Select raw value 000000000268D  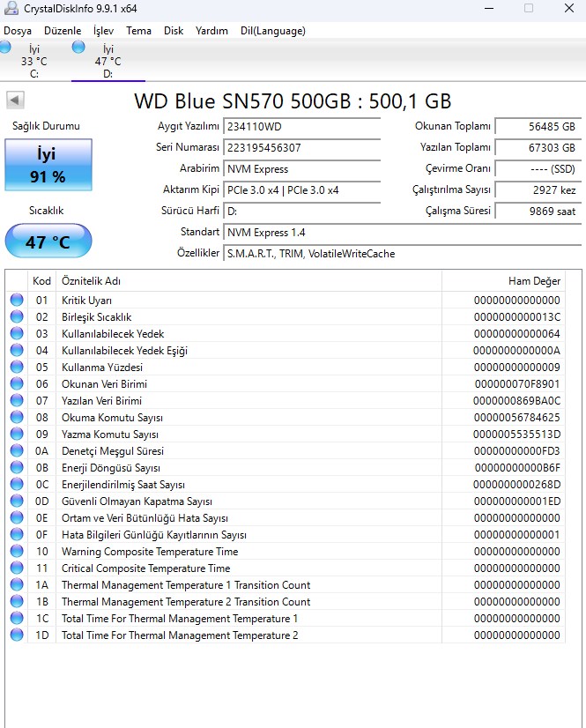coord(516,484)
